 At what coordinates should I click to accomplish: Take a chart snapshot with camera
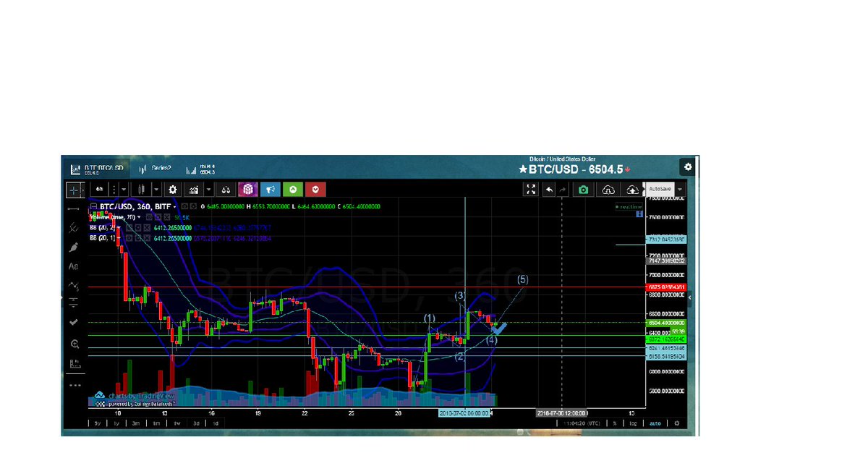point(583,190)
